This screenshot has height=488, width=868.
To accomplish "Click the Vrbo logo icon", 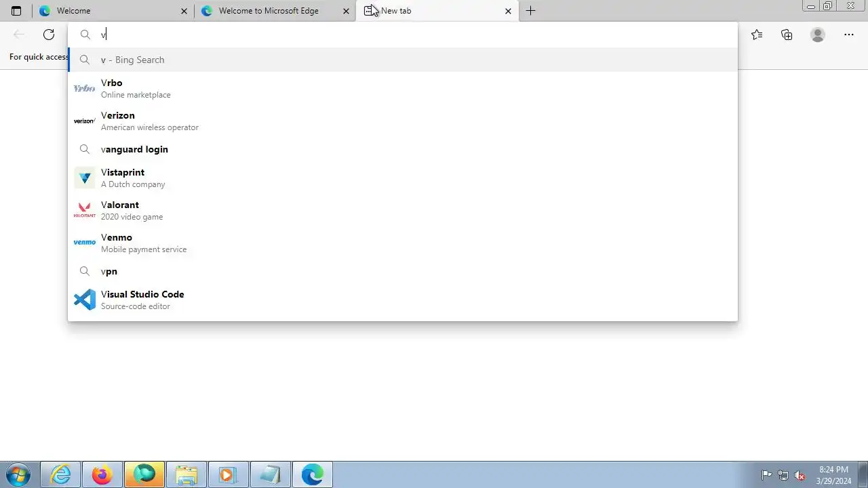I will 85,88.
